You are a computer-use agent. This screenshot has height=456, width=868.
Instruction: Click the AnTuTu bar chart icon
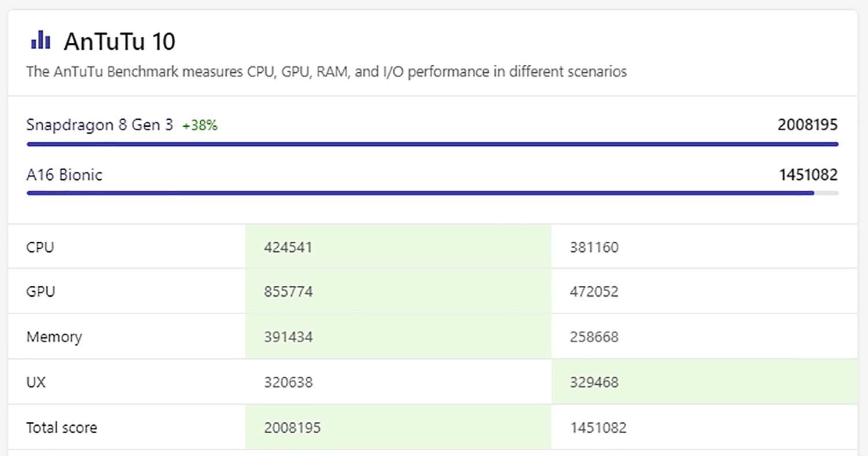pyautogui.click(x=41, y=41)
